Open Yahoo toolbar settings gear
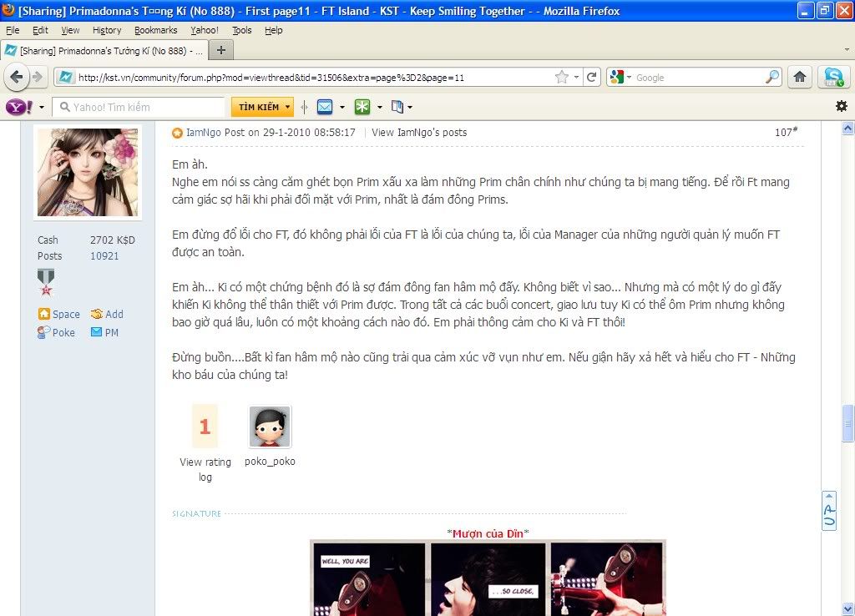Viewport: 855px width, 616px height. point(842,106)
